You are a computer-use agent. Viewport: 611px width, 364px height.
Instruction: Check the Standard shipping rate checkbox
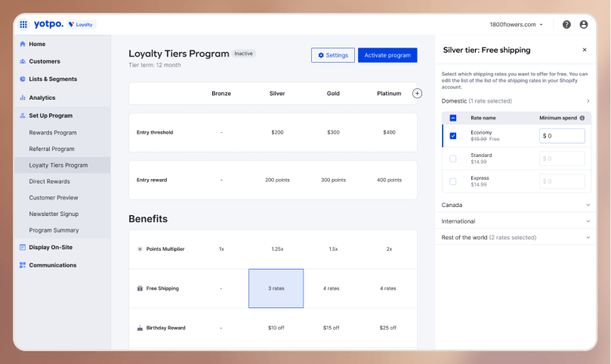coord(453,159)
